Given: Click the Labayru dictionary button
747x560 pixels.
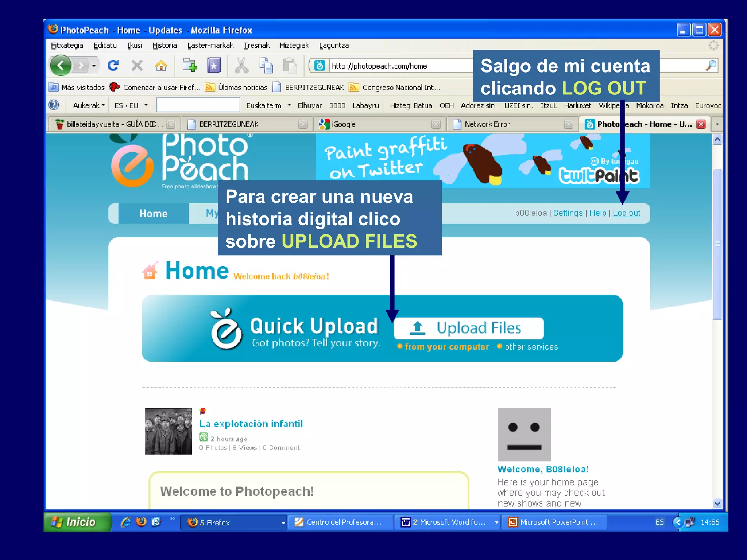Looking at the screenshot, I should (x=365, y=105).
